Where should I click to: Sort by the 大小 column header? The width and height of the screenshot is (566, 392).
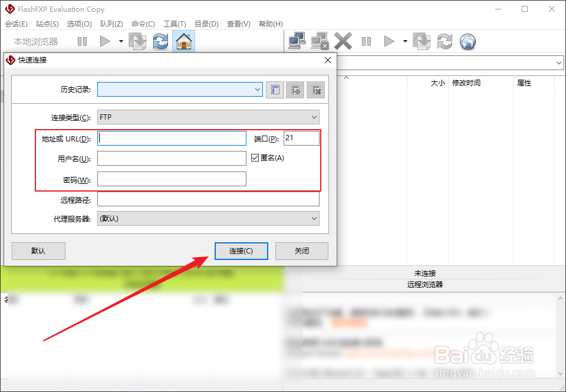pos(437,83)
